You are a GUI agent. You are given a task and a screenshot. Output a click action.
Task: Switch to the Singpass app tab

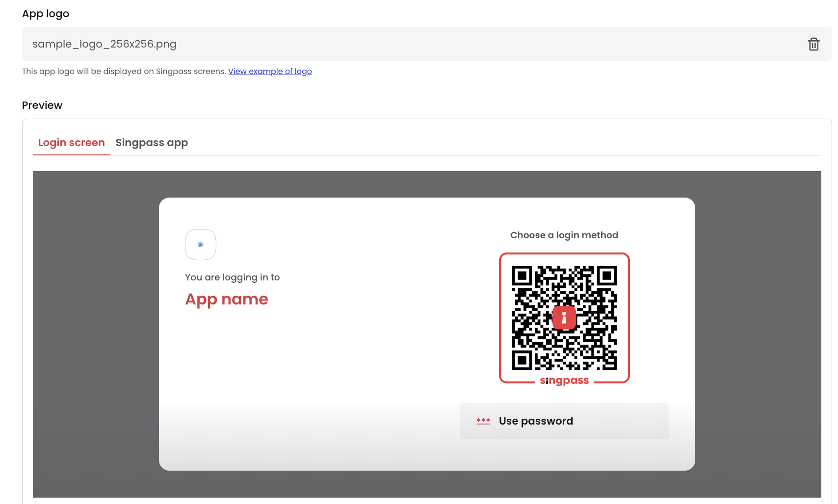pyautogui.click(x=152, y=143)
